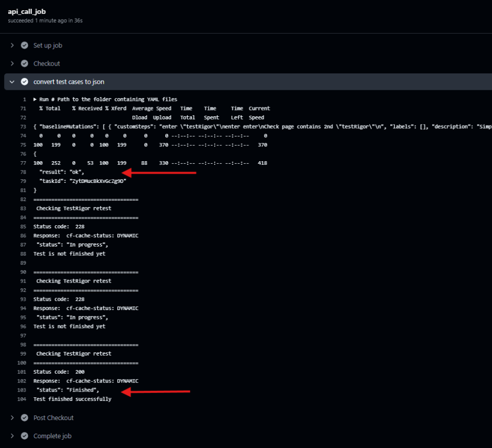Expand the Post Checkout step chevron
The image size is (492, 448).
pyautogui.click(x=12, y=418)
